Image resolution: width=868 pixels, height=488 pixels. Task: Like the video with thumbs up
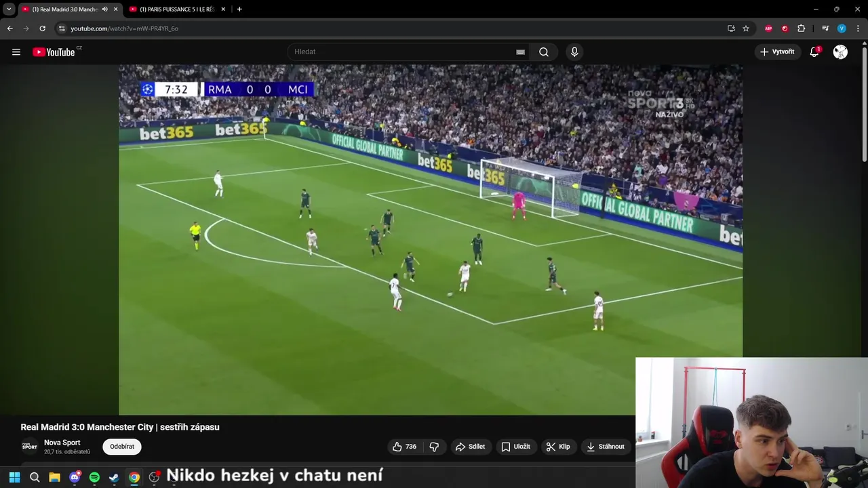[404, 447]
